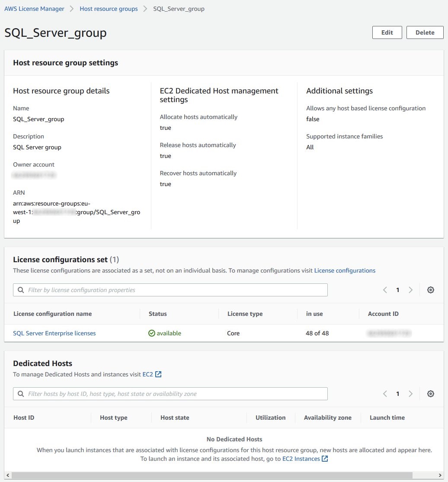Go to next page of license configurations
This screenshot has height=482, width=448.
pos(410,290)
